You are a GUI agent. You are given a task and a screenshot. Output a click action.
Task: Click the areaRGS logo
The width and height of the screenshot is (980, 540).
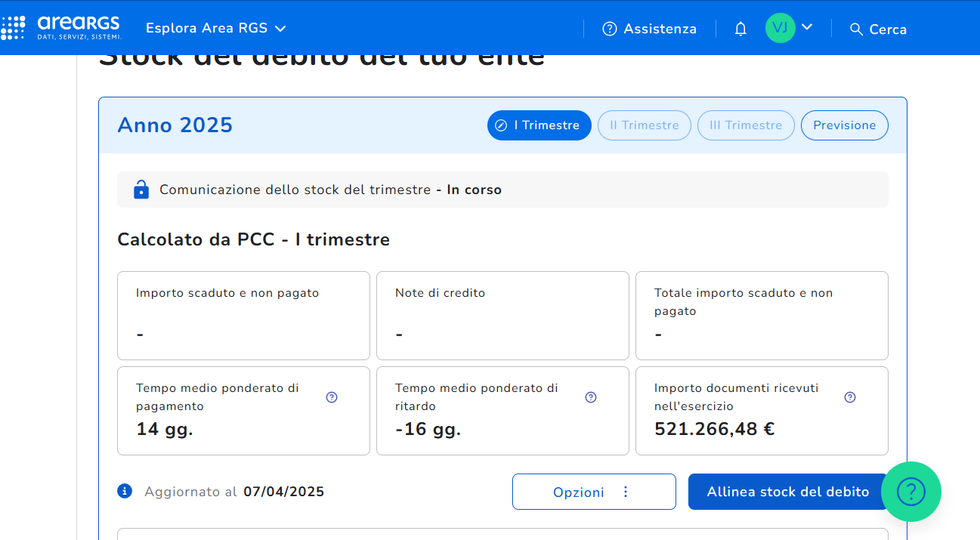point(62,28)
